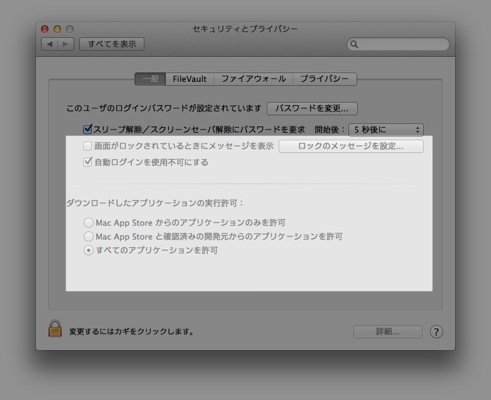Image resolution: width=491 pixels, height=400 pixels.
Task: Click the このユーザのログインパスワード status text
Action: (x=164, y=108)
